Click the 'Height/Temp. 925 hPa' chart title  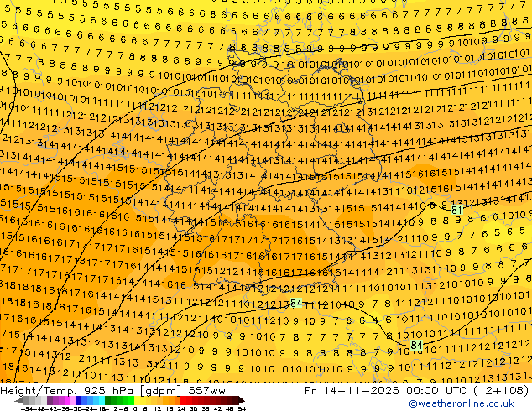click(x=66, y=391)
